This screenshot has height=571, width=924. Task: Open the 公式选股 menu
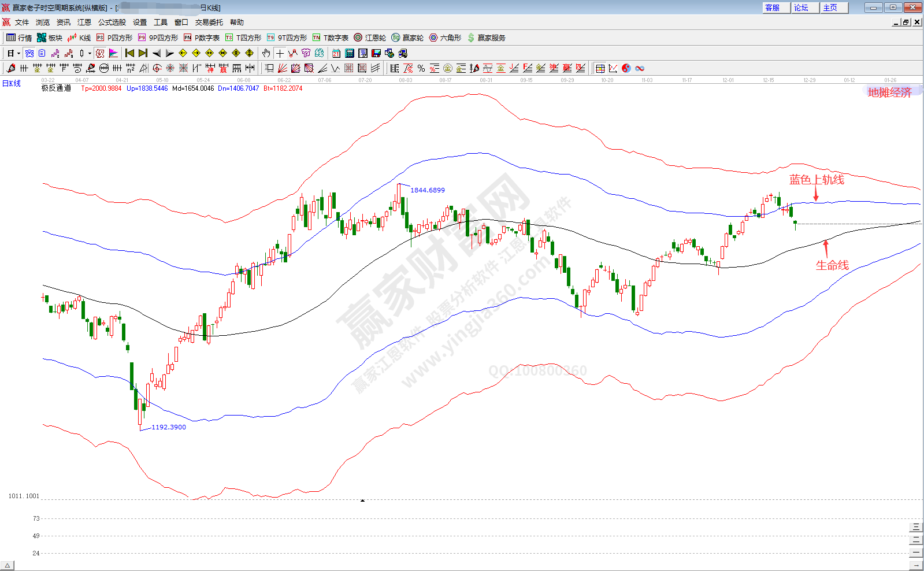pyautogui.click(x=112, y=22)
